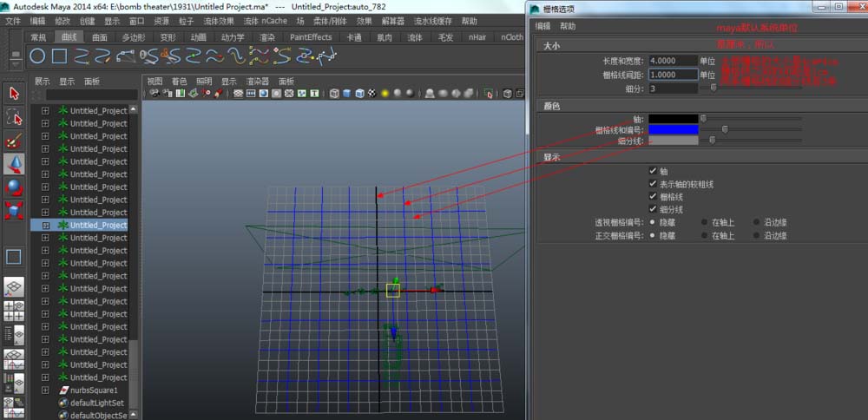Viewport: 868px width, 420px height.
Task: Expand the highlighted Untitled_Project node
Action: click(x=45, y=225)
